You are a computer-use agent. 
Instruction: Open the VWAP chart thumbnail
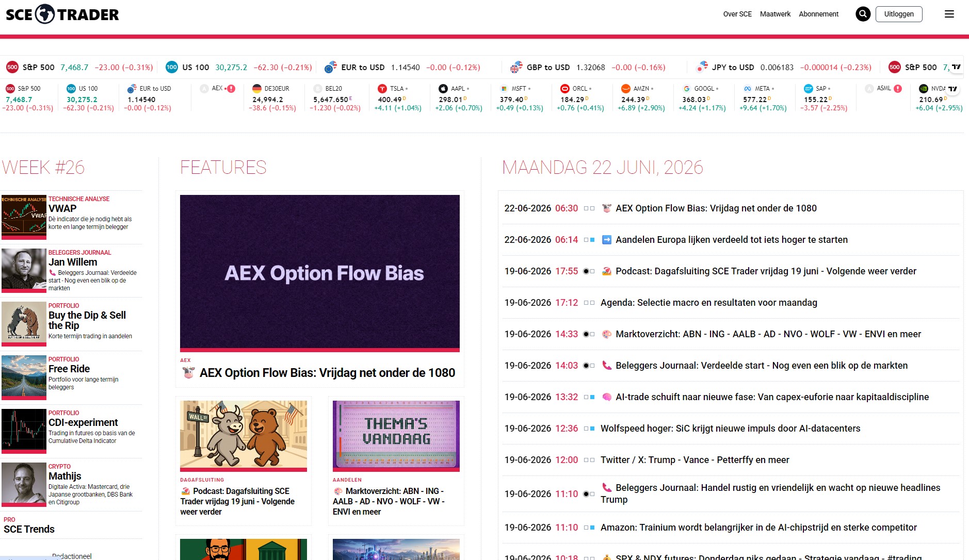[24, 217]
